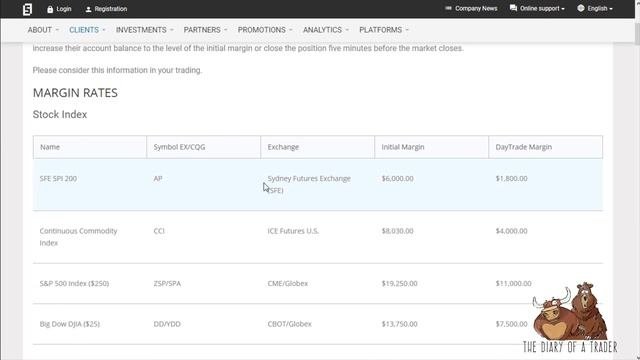Open the ANALYTICS menu
The height and width of the screenshot is (360, 640).
click(325, 30)
